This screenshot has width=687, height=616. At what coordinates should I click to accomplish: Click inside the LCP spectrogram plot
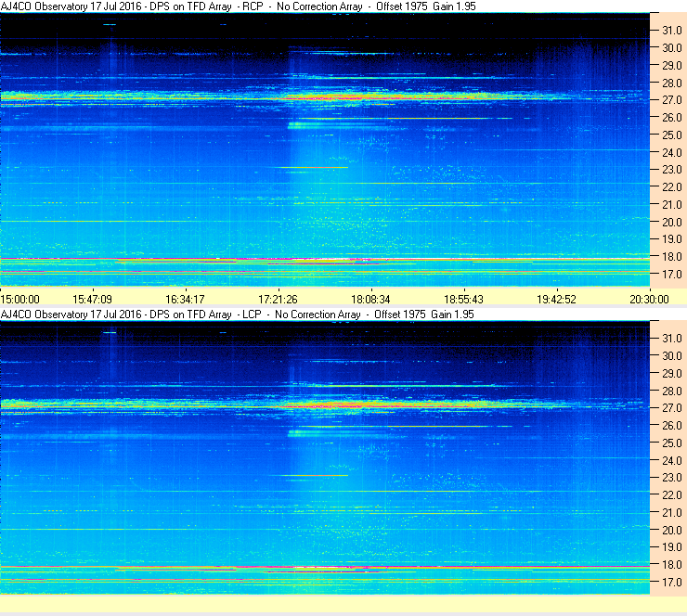[x=325, y=457]
